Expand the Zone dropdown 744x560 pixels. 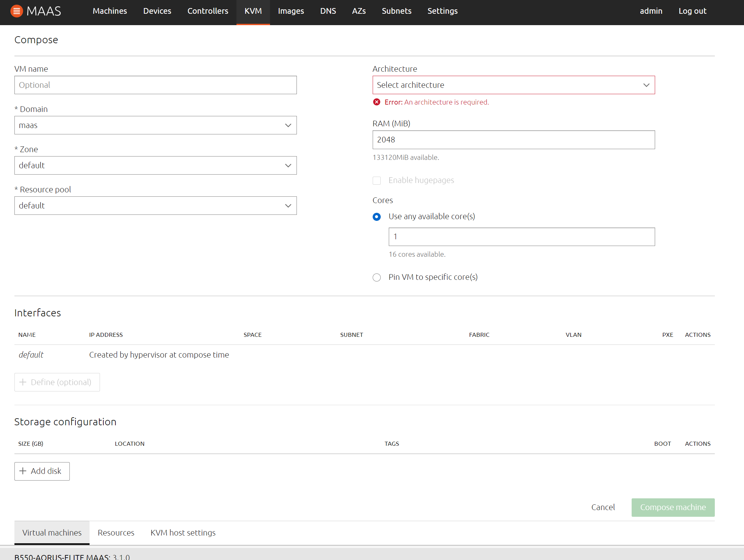tap(155, 165)
